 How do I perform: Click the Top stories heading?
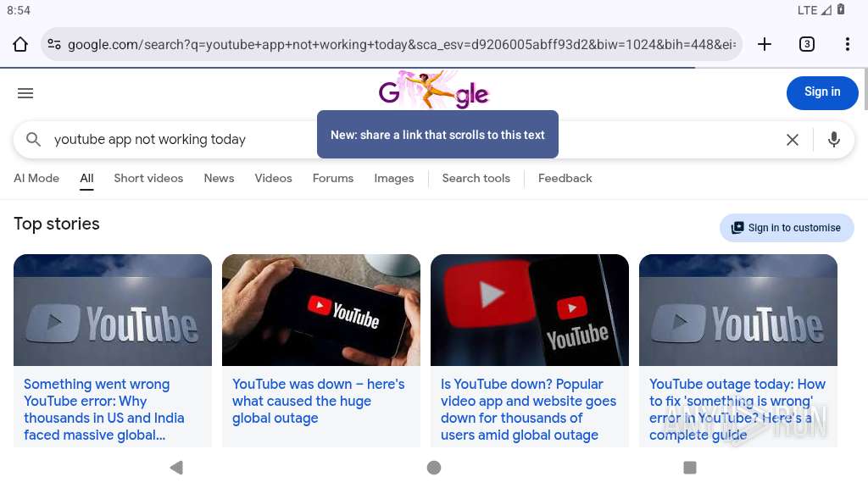coord(57,224)
